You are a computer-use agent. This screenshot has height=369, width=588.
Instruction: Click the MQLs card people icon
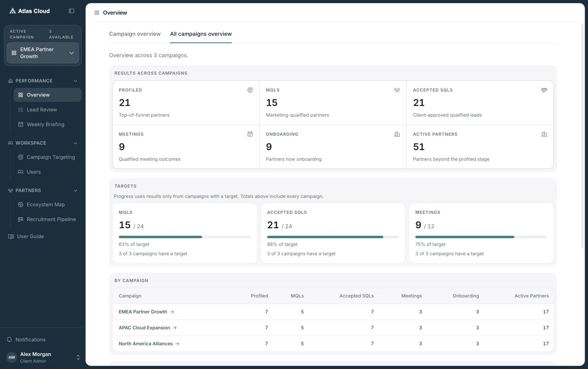coord(397,90)
